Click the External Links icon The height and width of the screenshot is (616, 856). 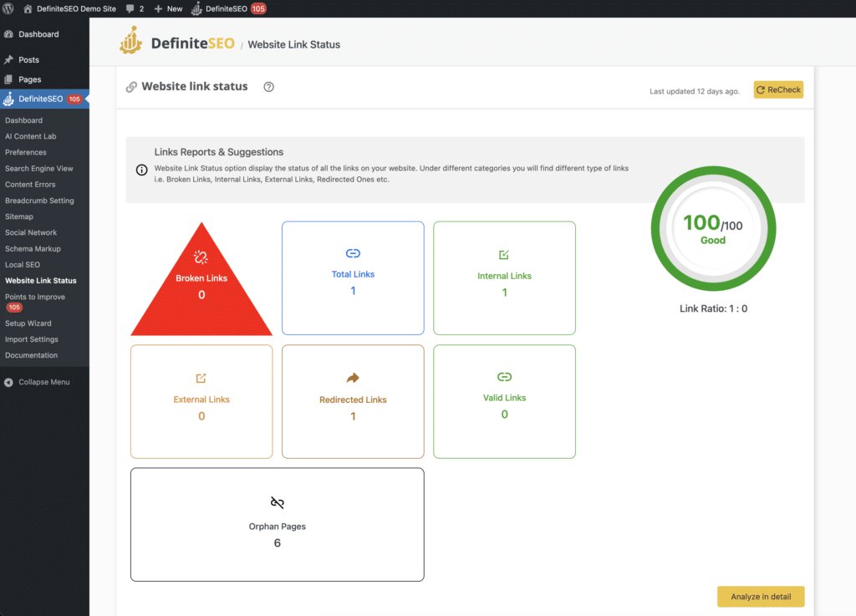point(201,378)
